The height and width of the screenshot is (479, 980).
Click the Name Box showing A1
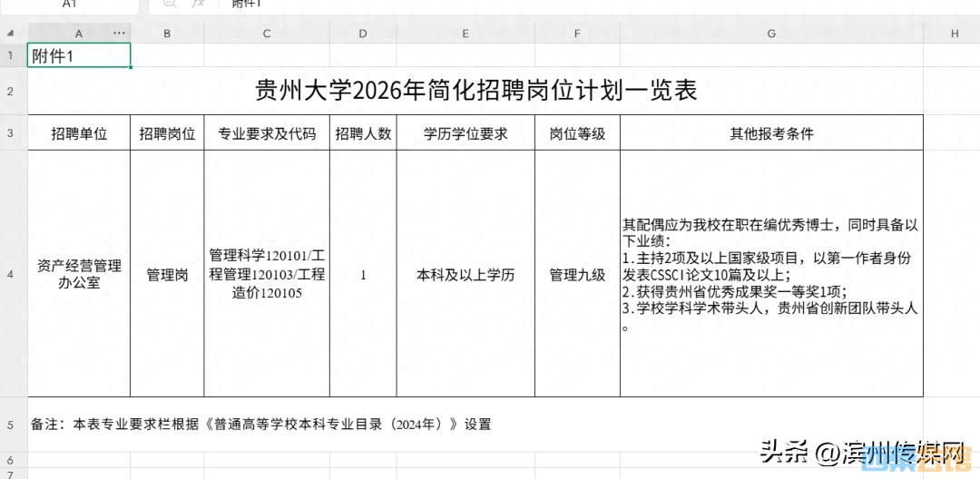[x=69, y=5]
